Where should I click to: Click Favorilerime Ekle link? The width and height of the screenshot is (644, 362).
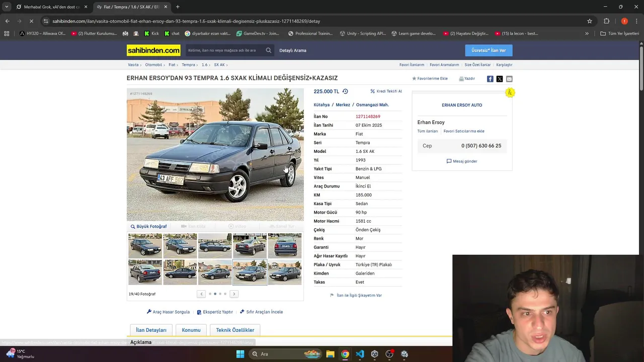click(x=430, y=78)
